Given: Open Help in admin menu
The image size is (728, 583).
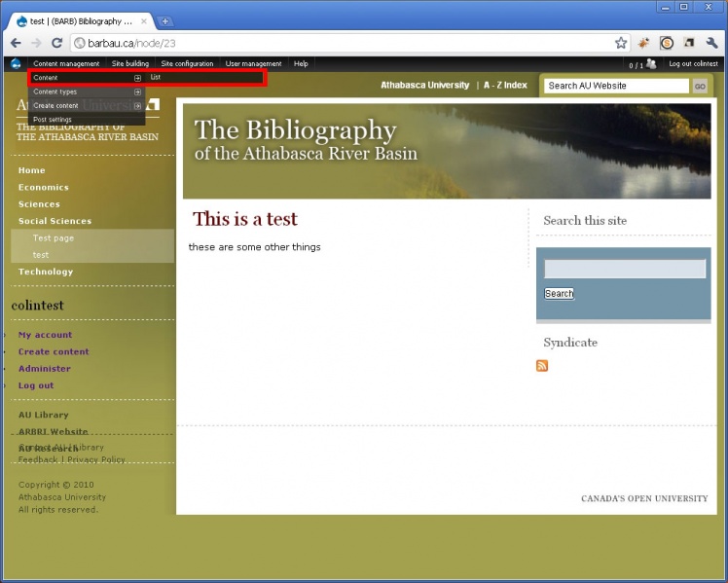Looking at the screenshot, I should pyautogui.click(x=301, y=63).
